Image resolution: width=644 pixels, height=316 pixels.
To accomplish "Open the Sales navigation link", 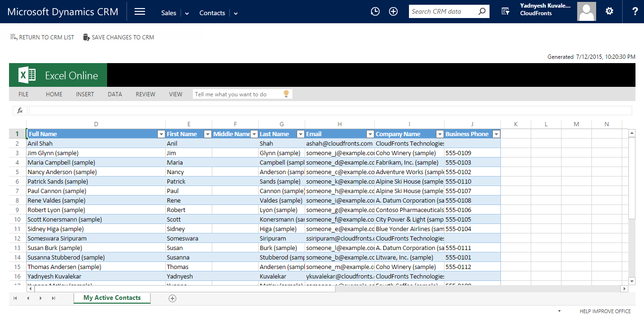I will tap(169, 13).
